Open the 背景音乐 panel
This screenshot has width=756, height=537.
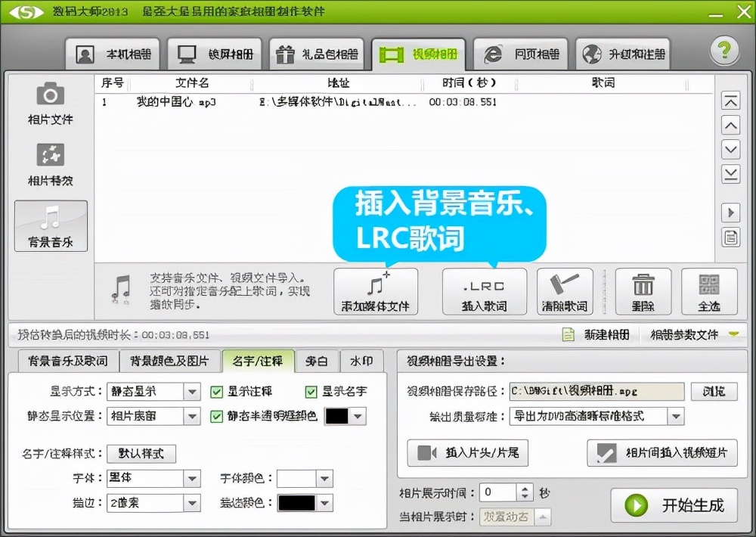click(50, 225)
